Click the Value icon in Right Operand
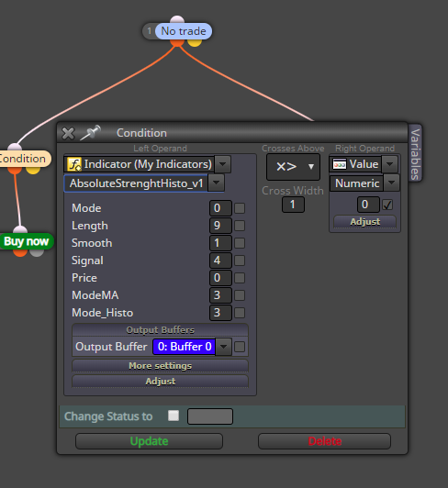Viewport: 448px width, 488px height. tap(340, 164)
